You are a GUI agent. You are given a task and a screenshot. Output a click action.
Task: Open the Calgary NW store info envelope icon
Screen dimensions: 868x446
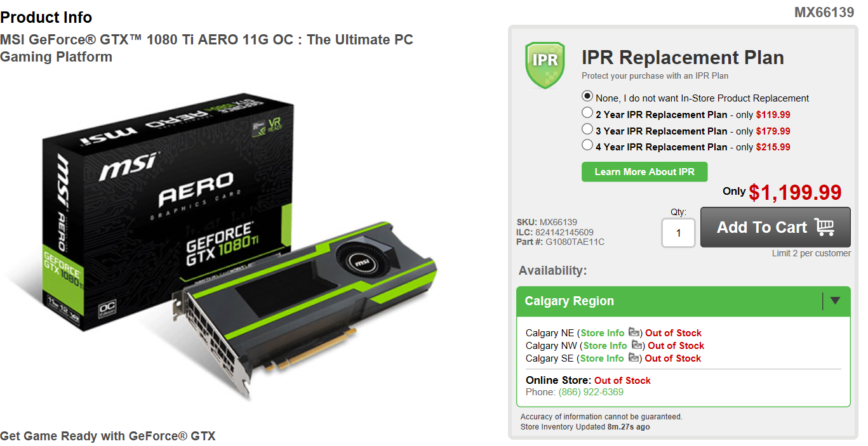pos(636,345)
